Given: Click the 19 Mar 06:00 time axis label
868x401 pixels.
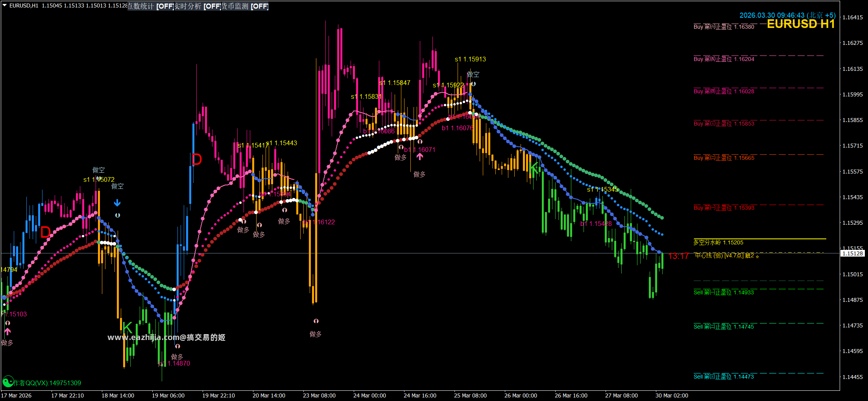Looking at the screenshot, I should [168, 395].
